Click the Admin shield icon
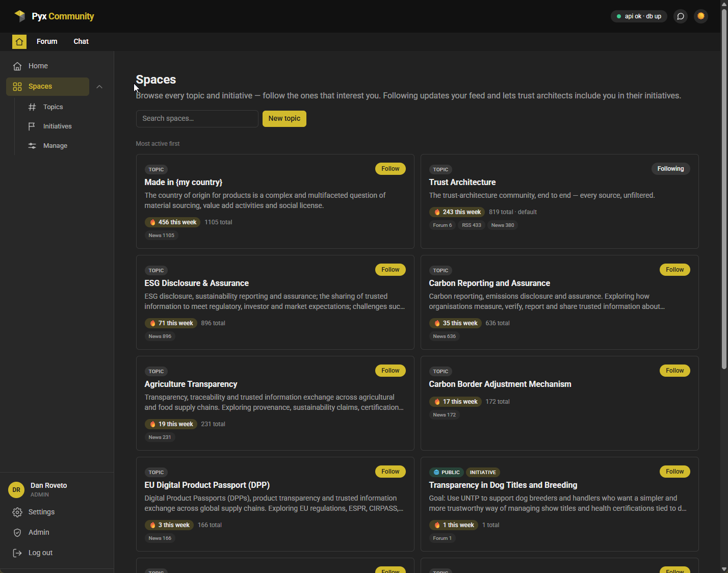Viewport: 728px width, 573px height. click(x=17, y=533)
